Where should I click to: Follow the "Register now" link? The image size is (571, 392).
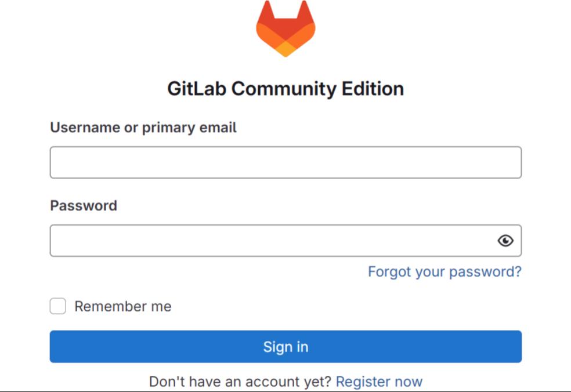pos(379,382)
